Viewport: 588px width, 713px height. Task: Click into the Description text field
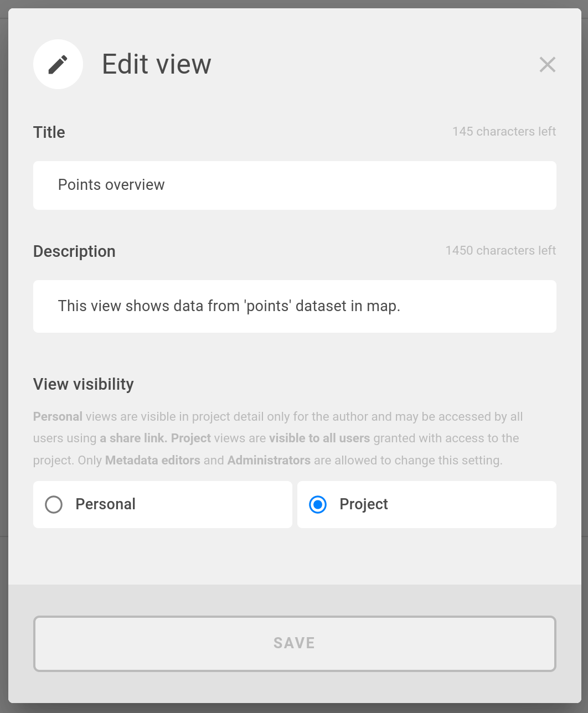coord(295,306)
